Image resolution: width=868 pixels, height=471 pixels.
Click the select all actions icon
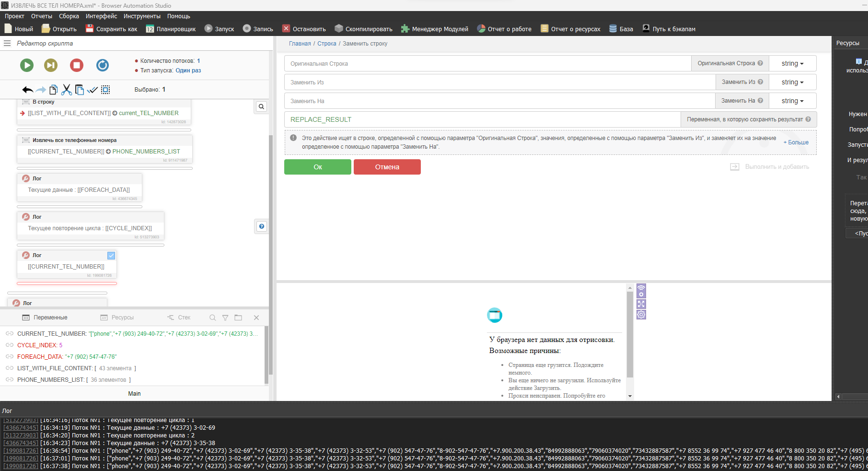(106, 90)
